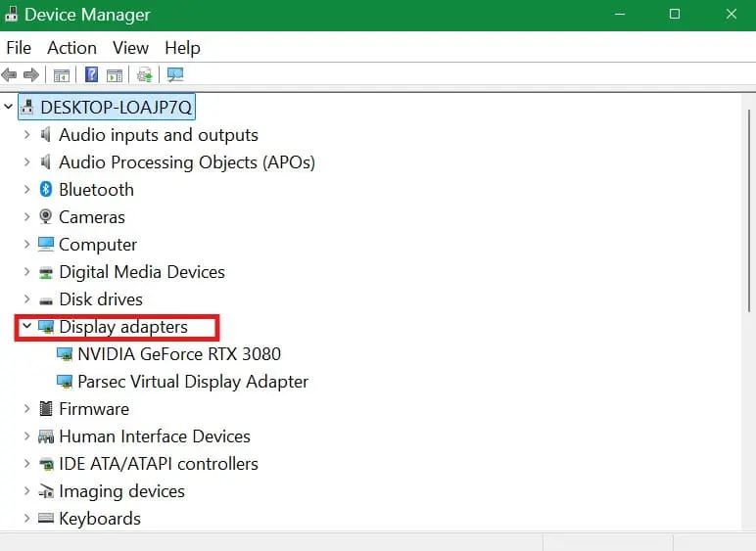The width and height of the screenshot is (756, 551).
Task: Select the Imaging devices label
Action: pos(122,491)
